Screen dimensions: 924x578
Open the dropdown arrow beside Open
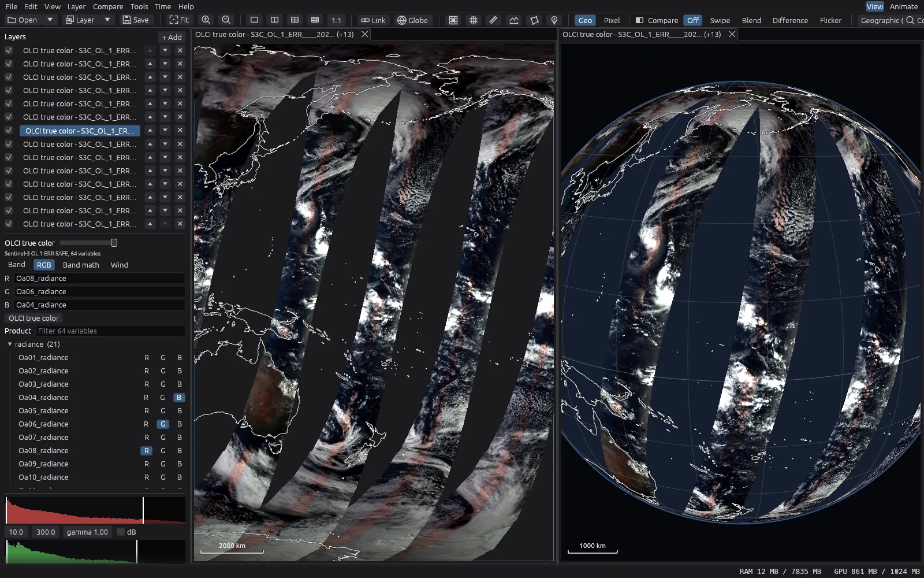pos(50,20)
